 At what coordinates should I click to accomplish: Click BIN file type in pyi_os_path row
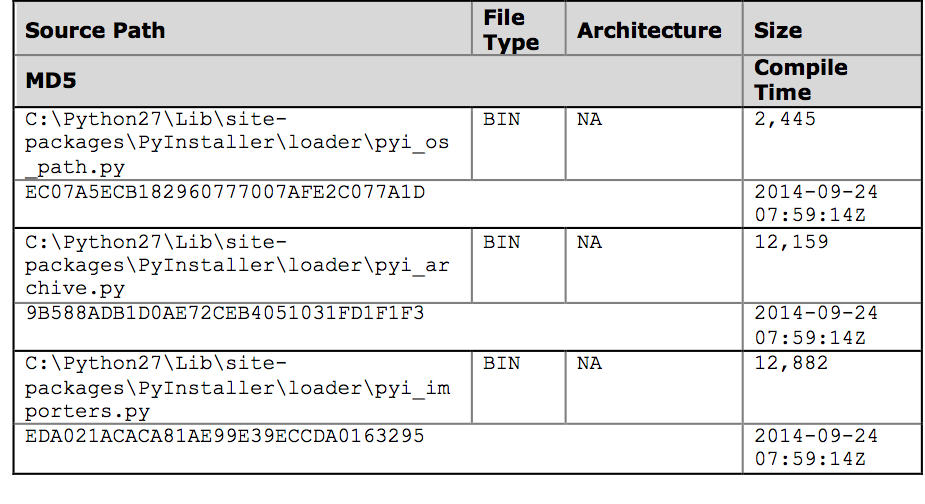pos(501,119)
